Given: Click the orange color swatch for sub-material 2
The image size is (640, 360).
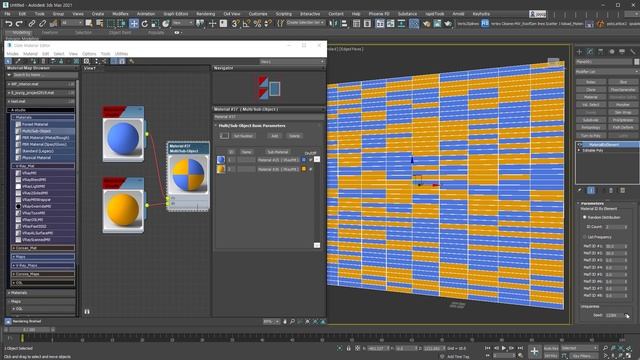Looking at the screenshot, I should [x=304, y=169].
